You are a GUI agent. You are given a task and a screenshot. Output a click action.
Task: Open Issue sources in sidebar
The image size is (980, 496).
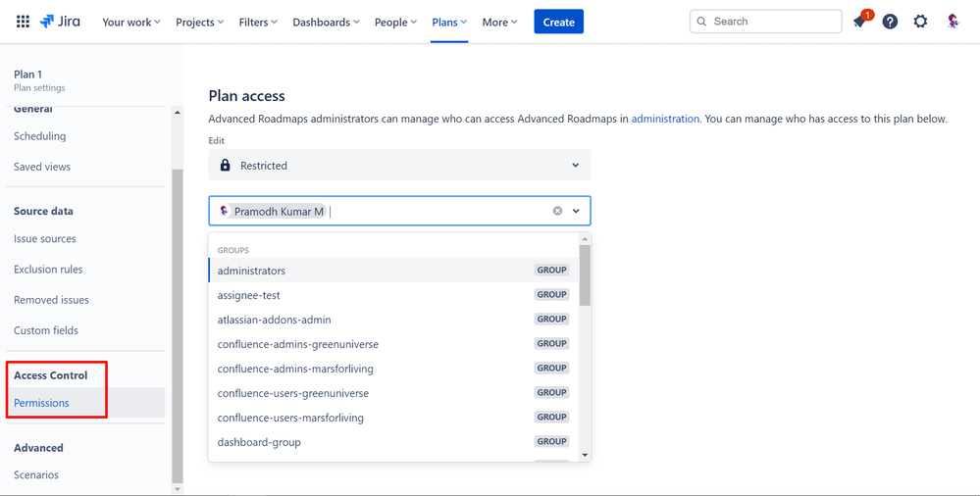tap(45, 239)
